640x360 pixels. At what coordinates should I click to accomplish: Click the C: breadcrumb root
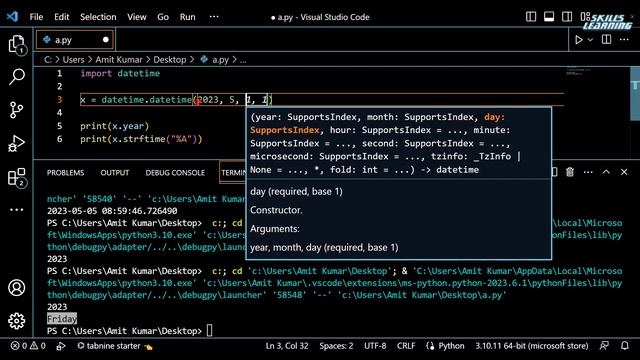click(48, 60)
